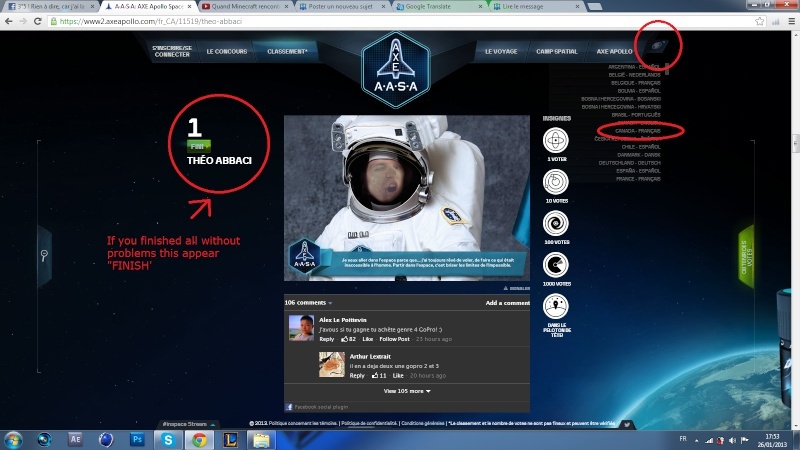Go back with the browser Back arrow

9,21
